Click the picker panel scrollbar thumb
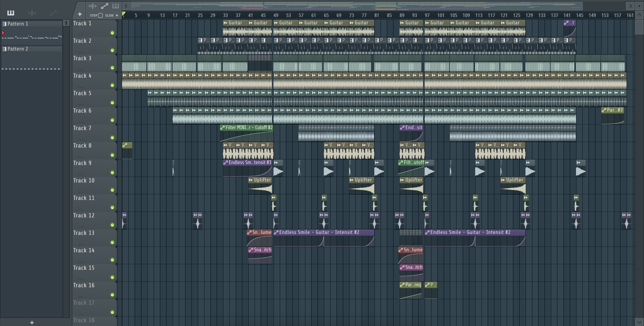 pos(66,23)
